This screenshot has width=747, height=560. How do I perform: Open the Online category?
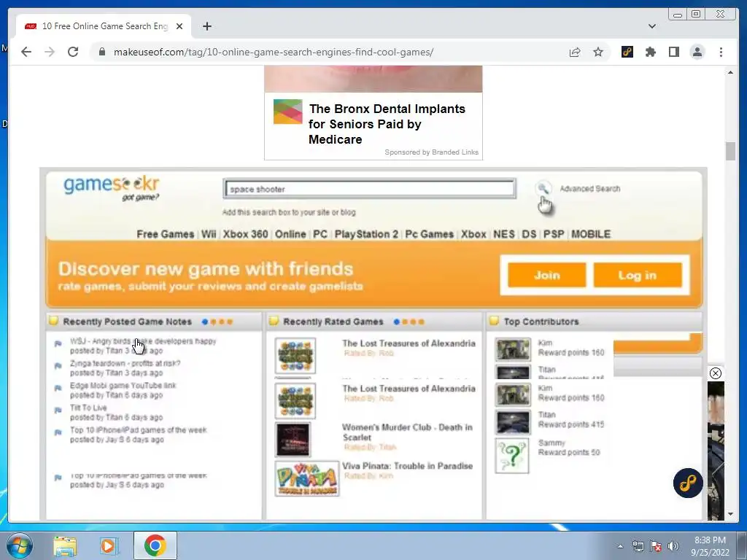(290, 234)
